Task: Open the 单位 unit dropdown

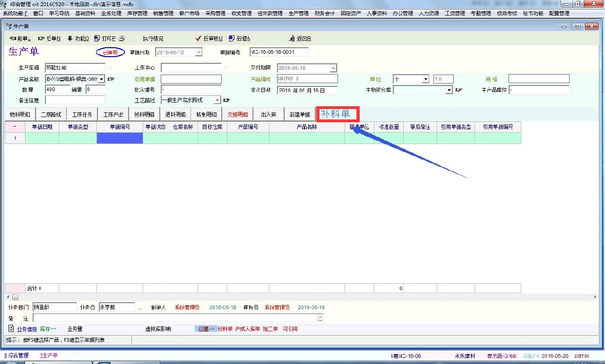Action: [425, 79]
